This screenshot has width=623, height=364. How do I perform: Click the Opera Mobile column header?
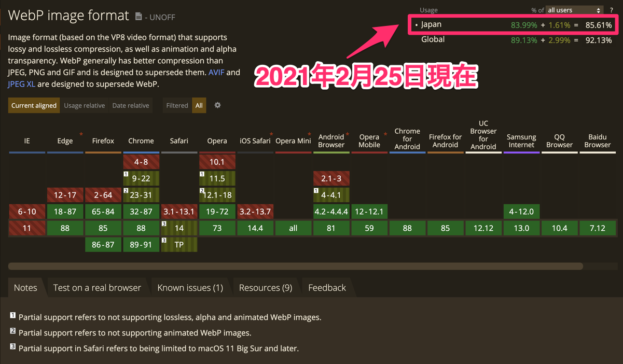369,141
